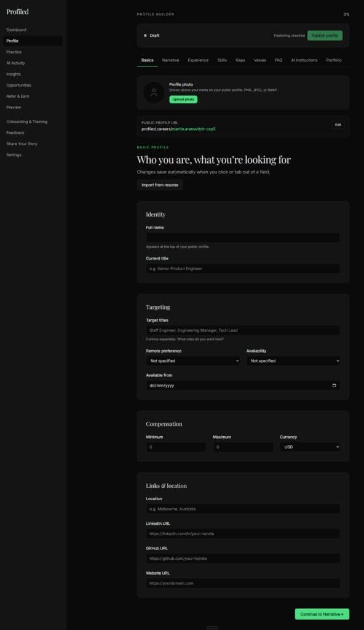Viewport: 364px width, 630px height.
Task: Open Refer & Earn page
Action: [18, 96]
